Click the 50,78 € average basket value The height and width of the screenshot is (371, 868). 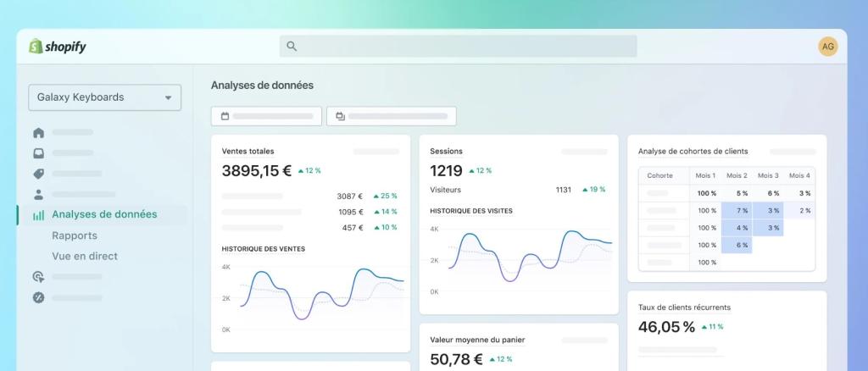[x=456, y=359]
